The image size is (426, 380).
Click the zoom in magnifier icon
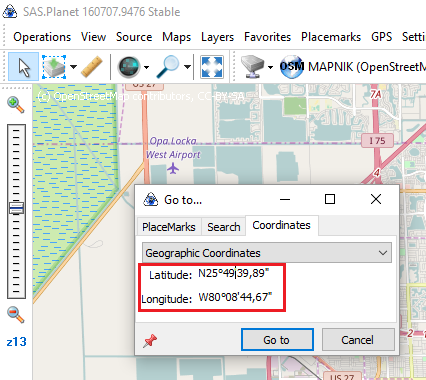(x=15, y=105)
